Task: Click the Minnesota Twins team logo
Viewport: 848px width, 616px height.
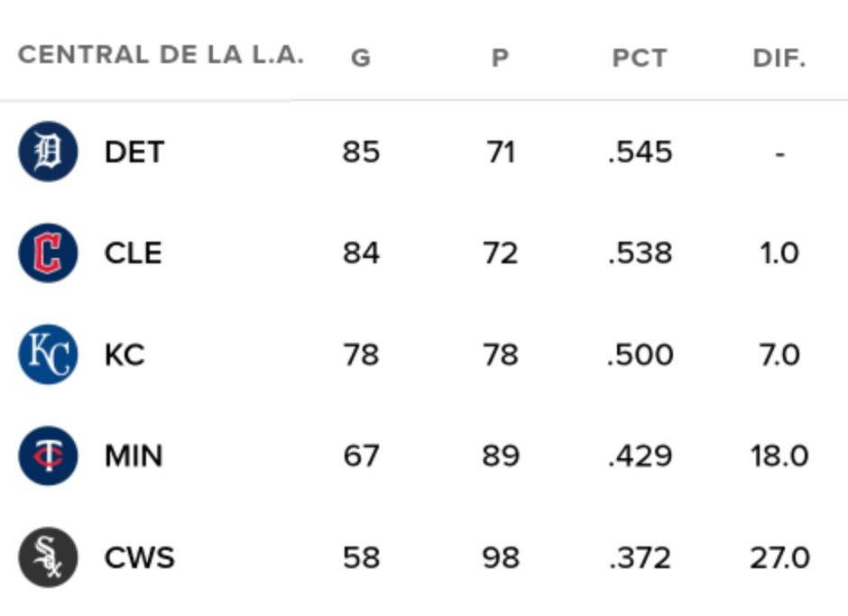Action: (x=48, y=456)
